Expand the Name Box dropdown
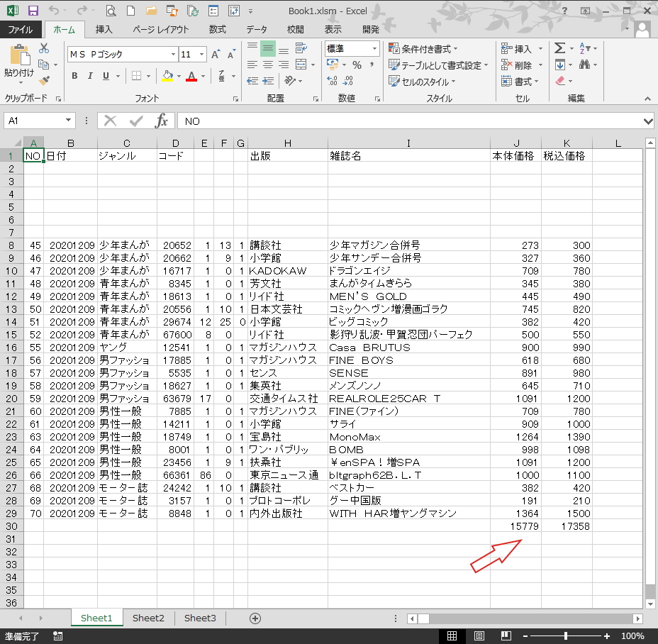Screen dimensions: 658x644 [68, 121]
